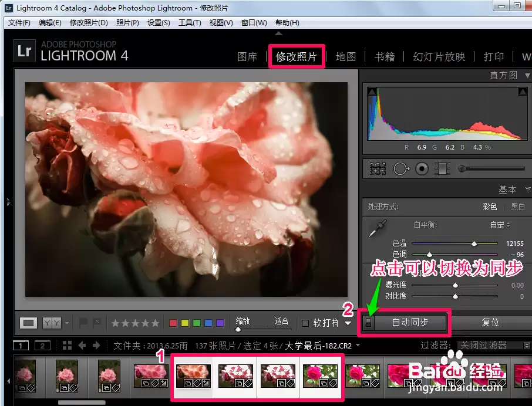
Task: Flag the photo as rejected
Action: 97,322
